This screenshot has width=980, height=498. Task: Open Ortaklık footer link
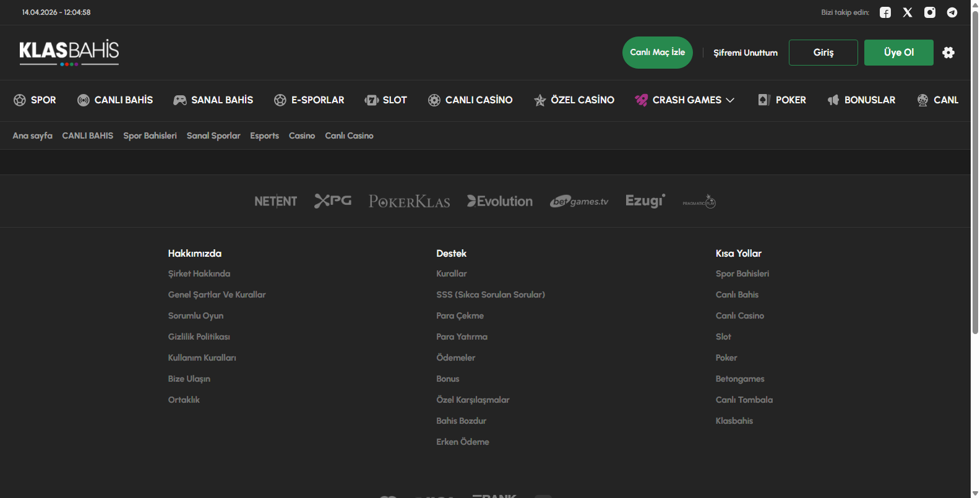point(184,400)
